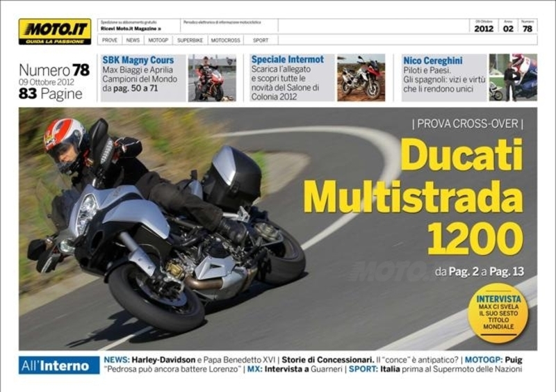The height and width of the screenshot is (392, 556).
Task: Click the PROVA CROSS-OVER label
Action: (468, 124)
